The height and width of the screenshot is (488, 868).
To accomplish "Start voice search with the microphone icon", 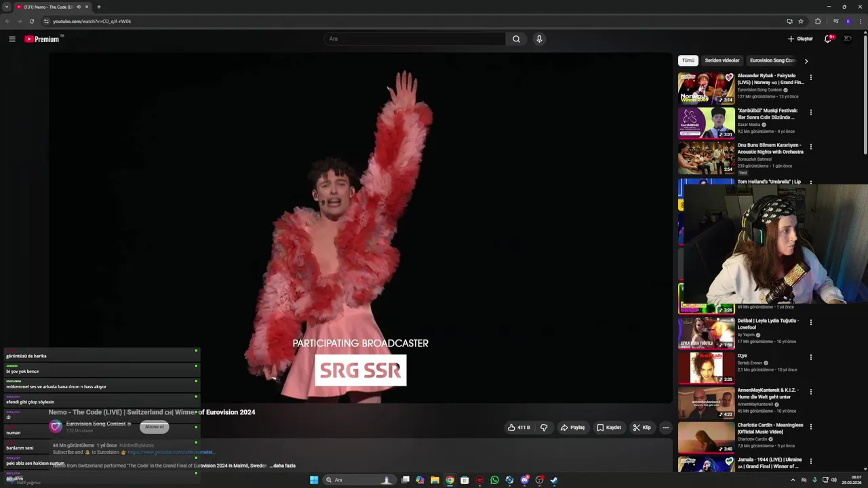I will click(539, 39).
